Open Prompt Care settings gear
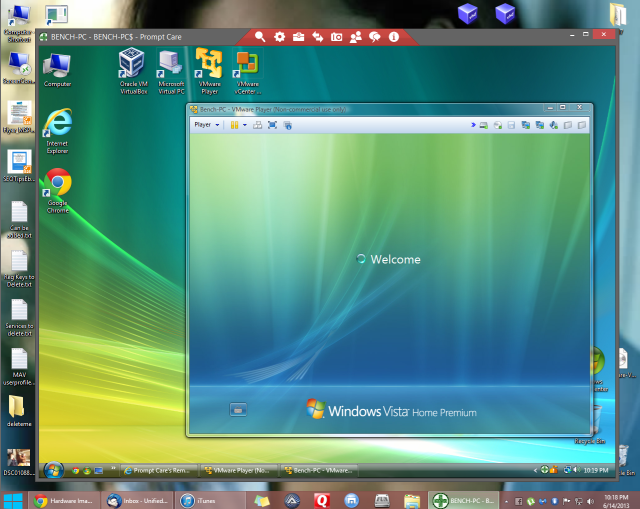 (x=279, y=37)
